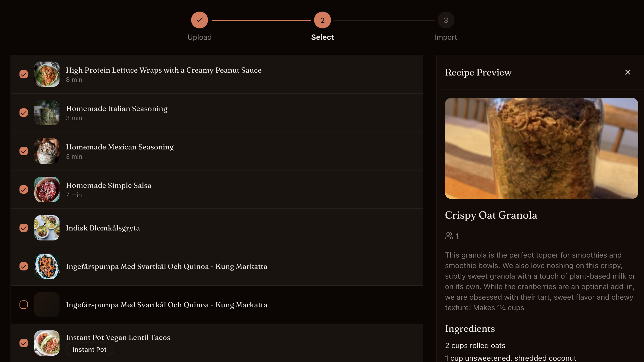Uncheck Homemade Italian Seasoning checkbox
The width and height of the screenshot is (644, 362).
click(x=24, y=113)
